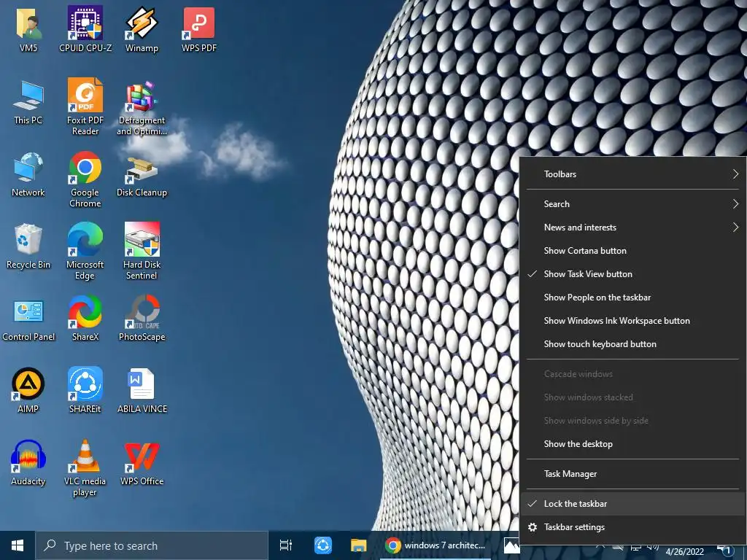This screenshot has width=747, height=560.
Task: Select the VLC media player shortcut
Action: pyautogui.click(x=85, y=468)
